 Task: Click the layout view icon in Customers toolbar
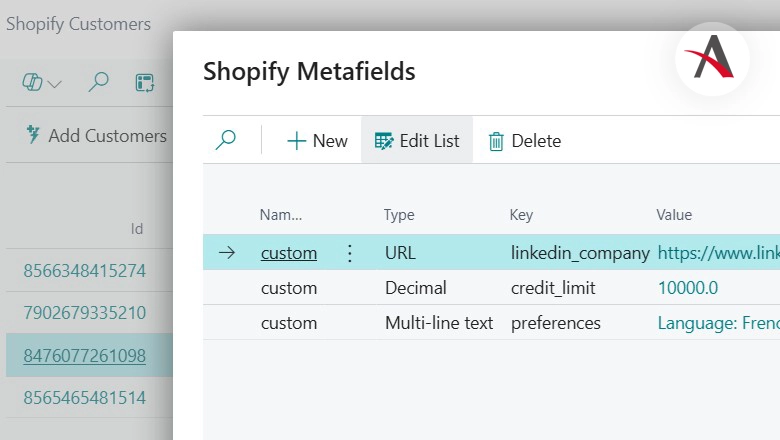(x=146, y=83)
